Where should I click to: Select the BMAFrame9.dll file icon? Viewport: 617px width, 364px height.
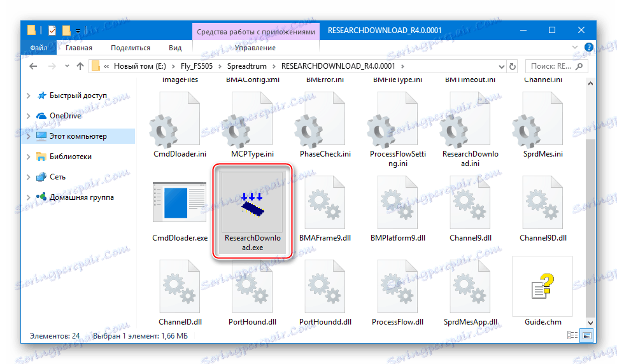coord(325,202)
